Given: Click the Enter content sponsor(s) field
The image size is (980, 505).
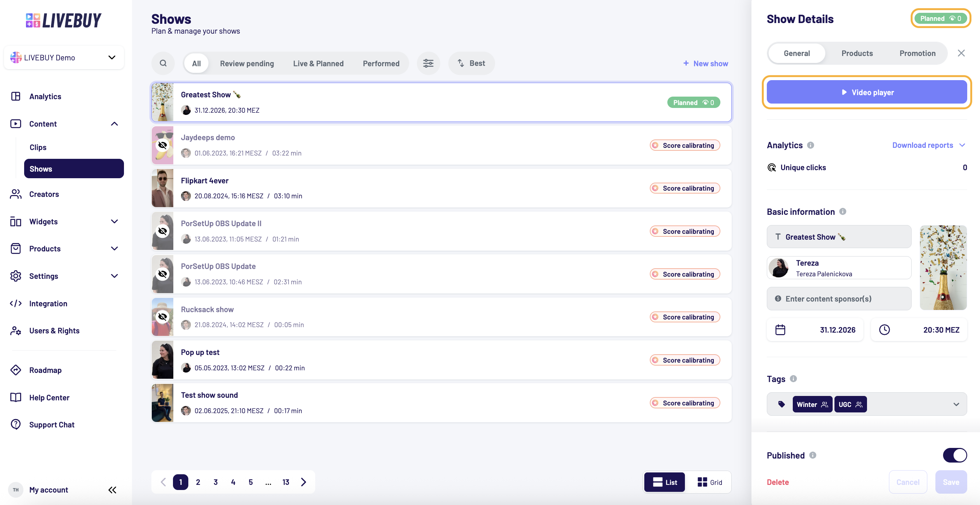Looking at the screenshot, I should [x=839, y=299].
